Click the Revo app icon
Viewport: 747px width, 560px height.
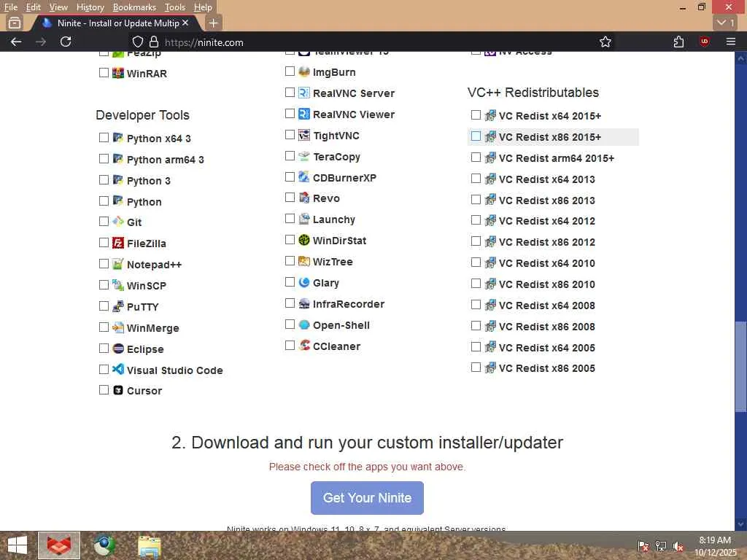pos(304,198)
